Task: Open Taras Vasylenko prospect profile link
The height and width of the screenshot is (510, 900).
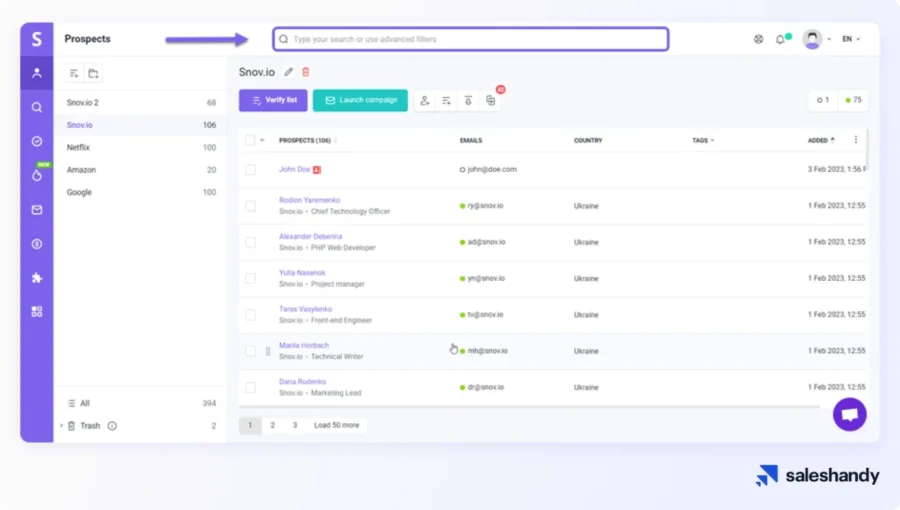Action: tap(305, 309)
